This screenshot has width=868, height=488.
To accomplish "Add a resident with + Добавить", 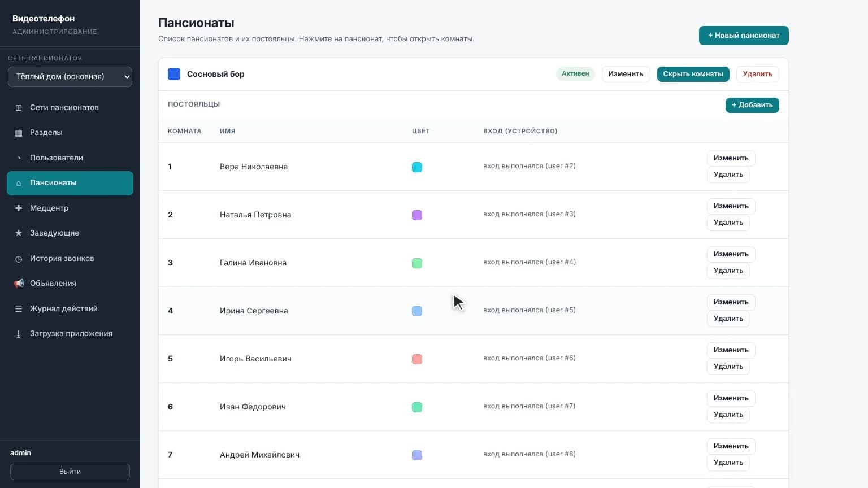I will tap(752, 105).
